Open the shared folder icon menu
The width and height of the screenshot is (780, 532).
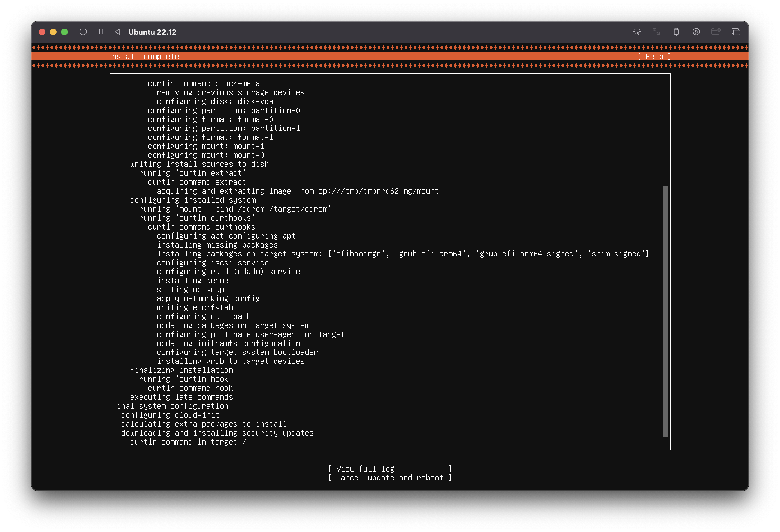tap(716, 32)
